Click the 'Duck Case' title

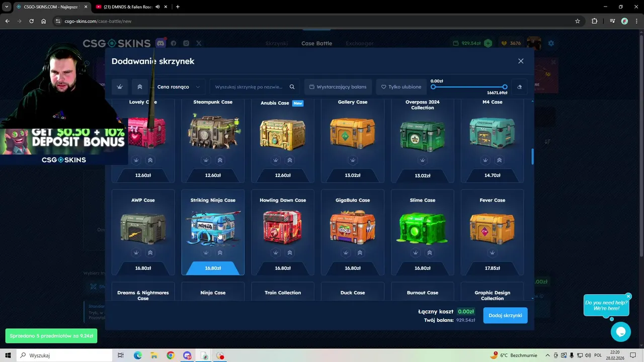353,293
